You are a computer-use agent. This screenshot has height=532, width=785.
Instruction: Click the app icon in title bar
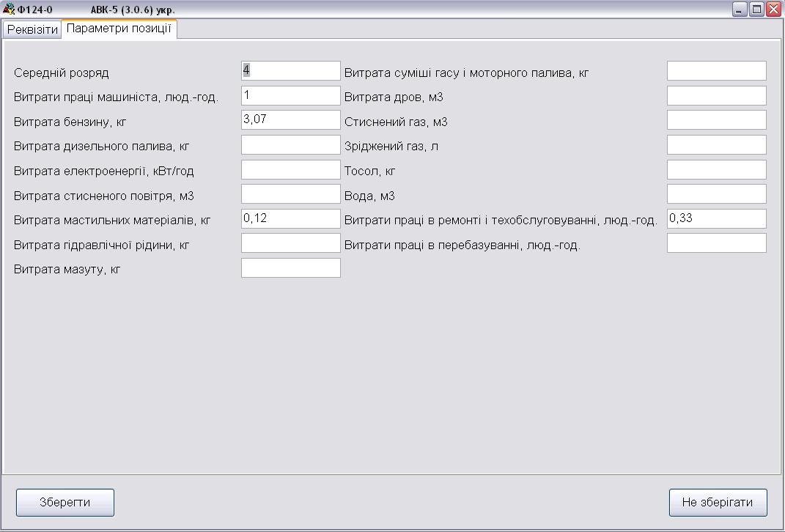point(9,9)
